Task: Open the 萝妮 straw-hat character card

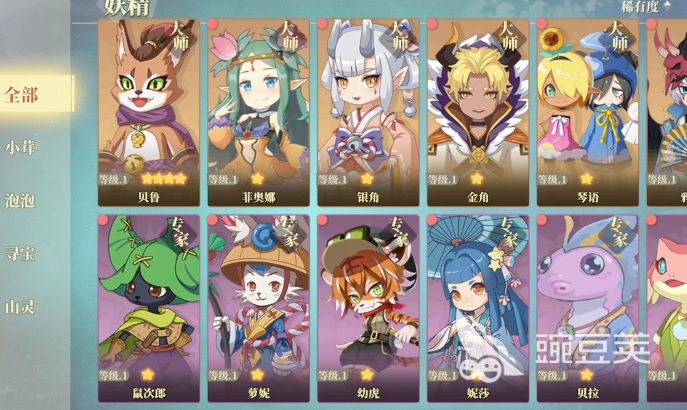Action: 259,308
